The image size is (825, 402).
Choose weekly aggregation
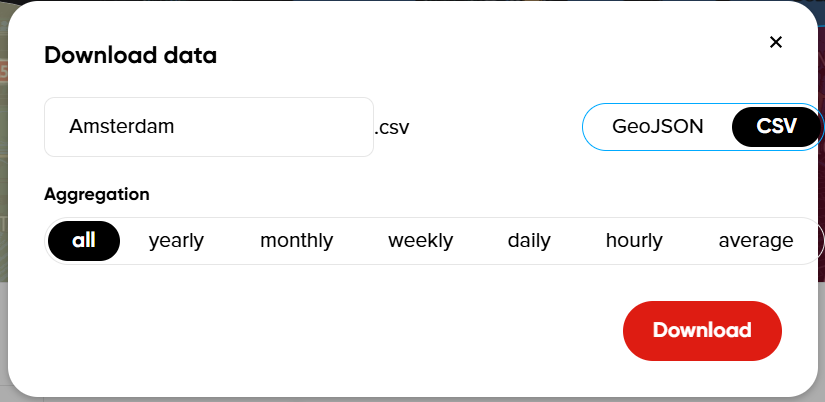420,241
